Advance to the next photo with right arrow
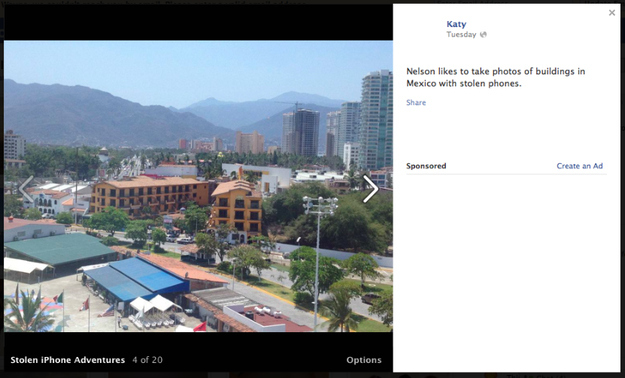The height and width of the screenshot is (378, 625). pyautogui.click(x=370, y=189)
